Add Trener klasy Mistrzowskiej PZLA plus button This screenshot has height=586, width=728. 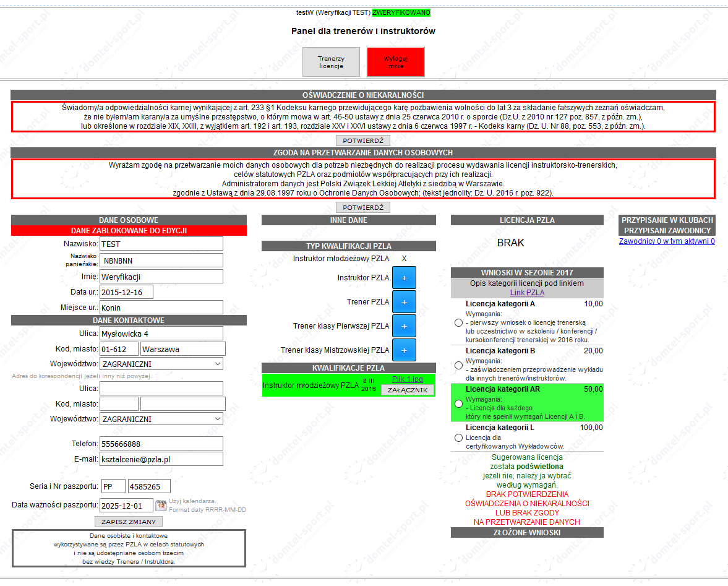point(404,350)
